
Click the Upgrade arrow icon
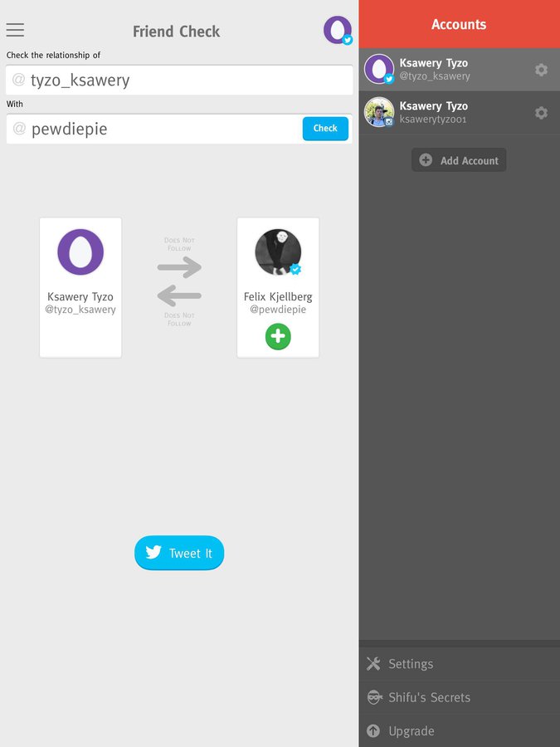(373, 730)
